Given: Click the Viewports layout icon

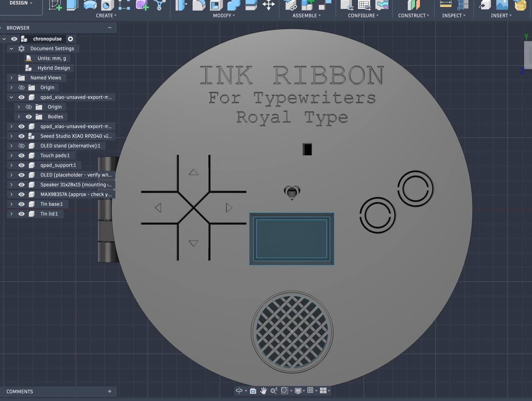Looking at the screenshot, I should coord(323,390).
